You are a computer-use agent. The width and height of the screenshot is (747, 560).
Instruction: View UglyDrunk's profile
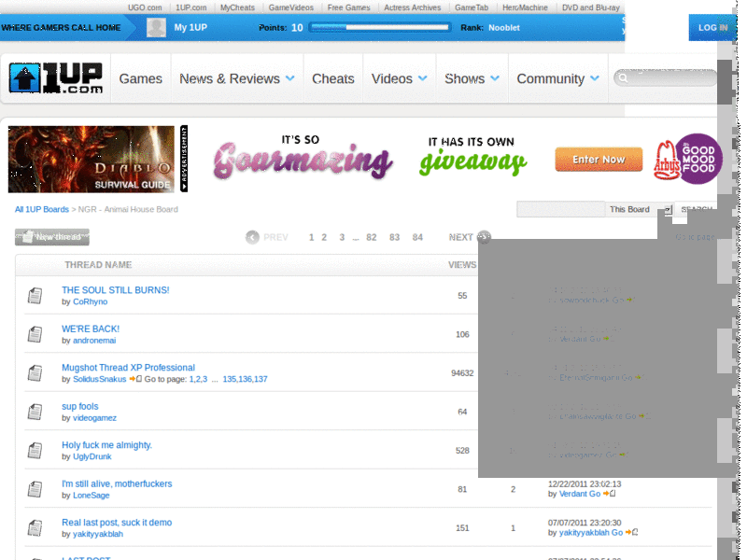92,456
